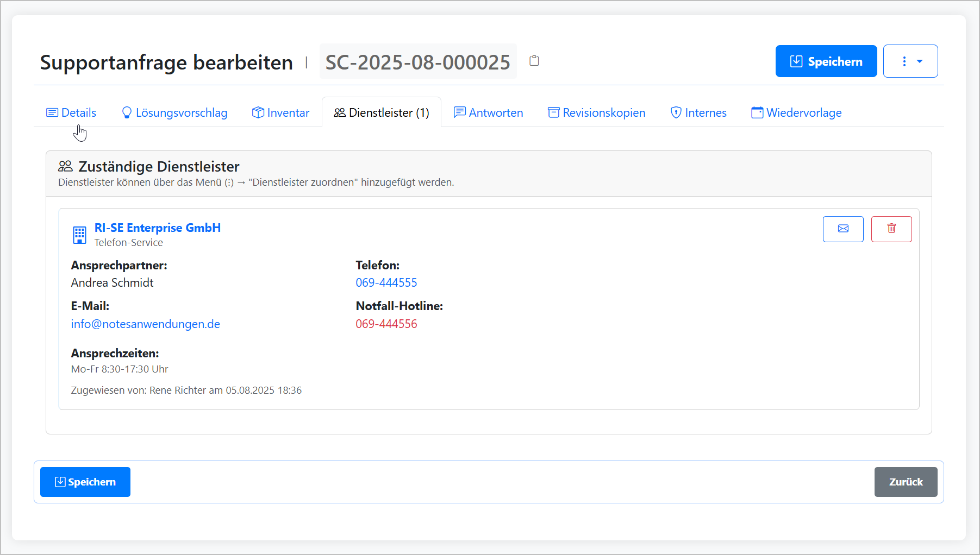Click the phone number 069-444555
The width and height of the screenshot is (980, 555).
[386, 282]
